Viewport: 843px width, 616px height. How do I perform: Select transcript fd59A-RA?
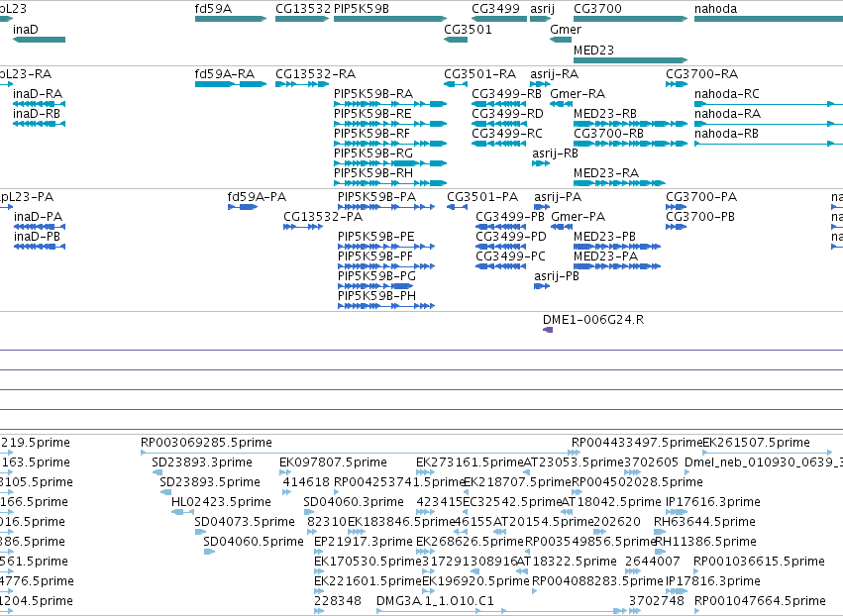point(231,84)
